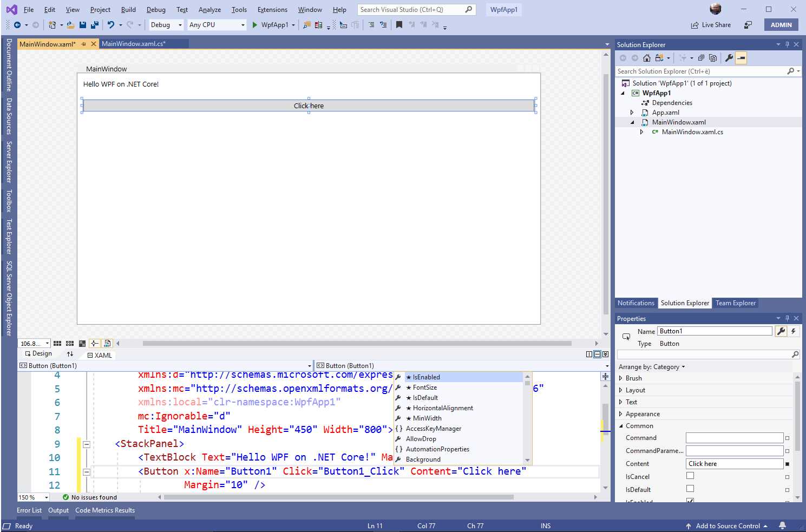Click Add to Source Control
Screen dimensions: 806x532
click(728, 526)
